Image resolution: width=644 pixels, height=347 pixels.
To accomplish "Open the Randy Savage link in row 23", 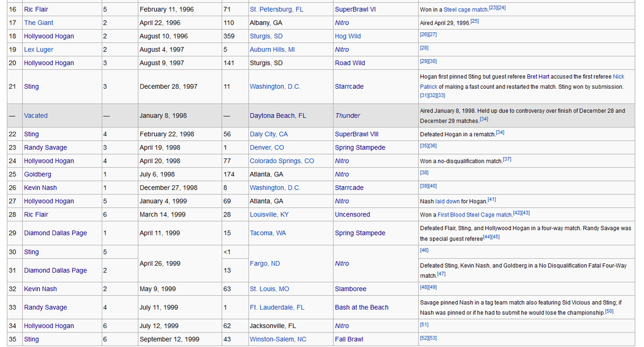I will (x=46, y=148).
